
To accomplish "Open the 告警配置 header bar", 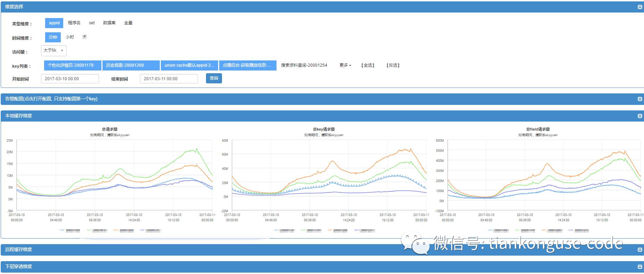I will (x=322, y=99).
